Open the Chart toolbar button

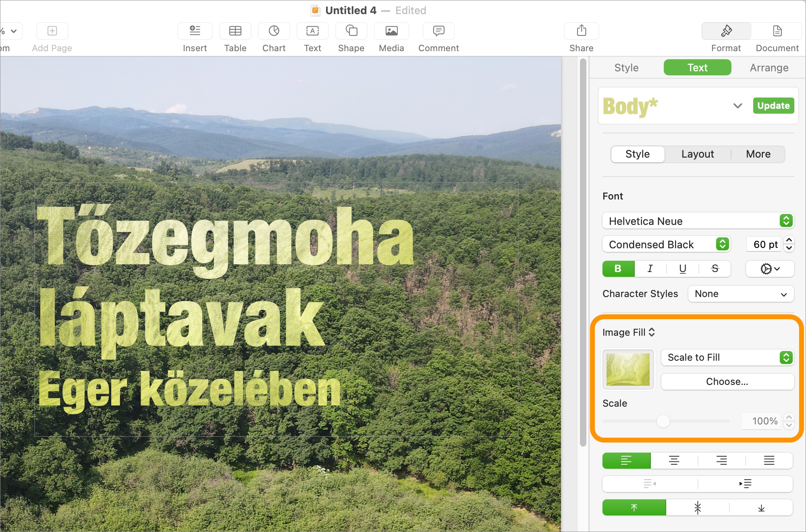coord(274,31)
